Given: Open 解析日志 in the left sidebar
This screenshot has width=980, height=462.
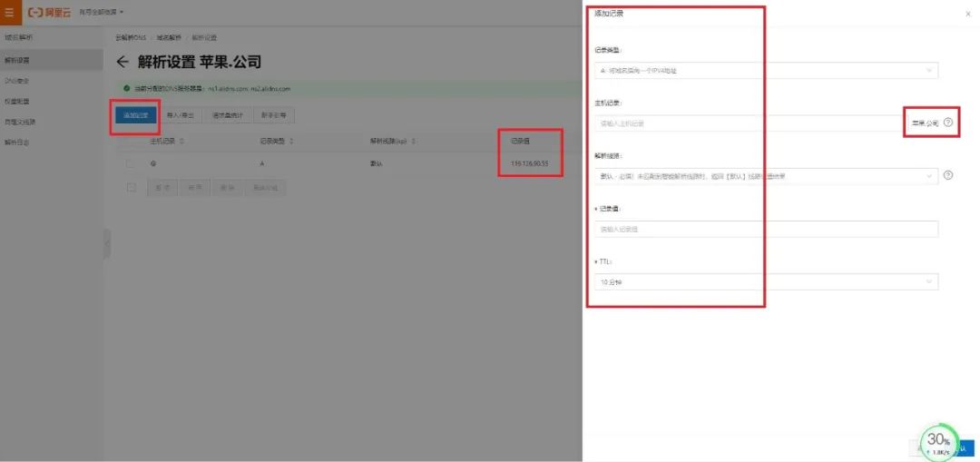Looking at the screenshot, I should (18, 142).
